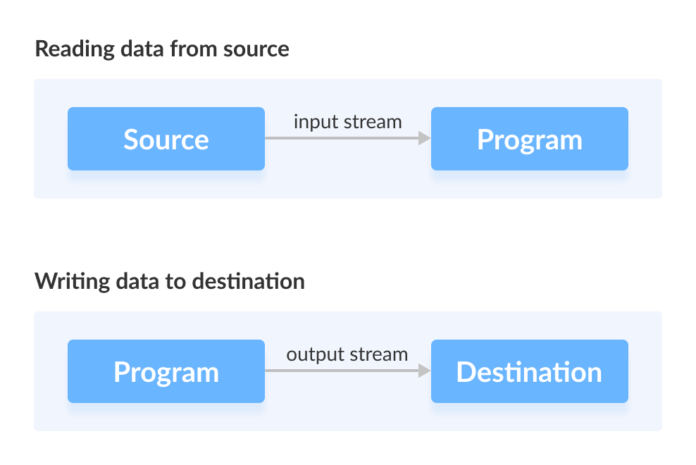The height and width of the screenshot is (465, 696).
Task: Click the word 'source' in the top heading
Action: click(x=256, y=50)
